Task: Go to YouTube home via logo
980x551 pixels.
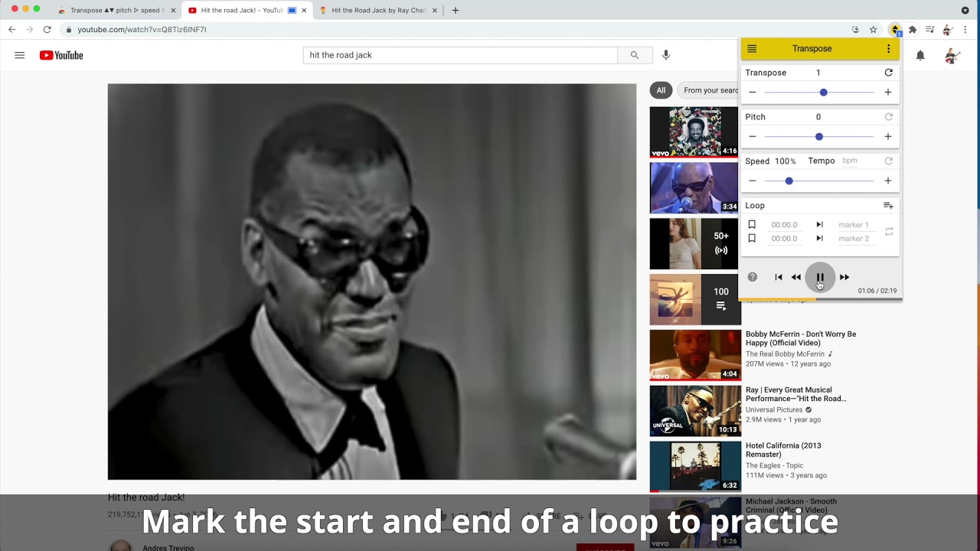Action: click(x=61, y=55)
